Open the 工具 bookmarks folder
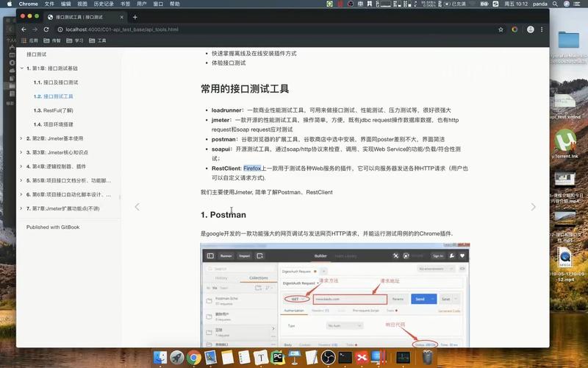This screenshot has width=588, height=368. (x=98, y=40)
